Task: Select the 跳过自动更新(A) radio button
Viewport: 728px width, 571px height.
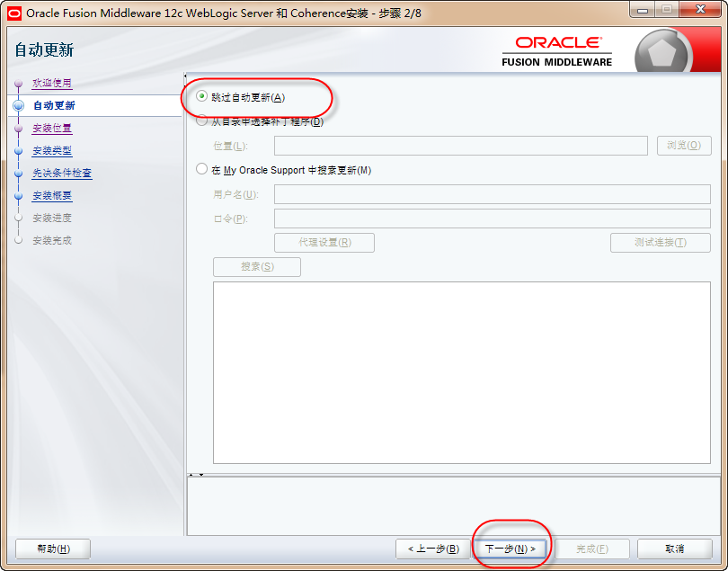Action: (201, 96)
